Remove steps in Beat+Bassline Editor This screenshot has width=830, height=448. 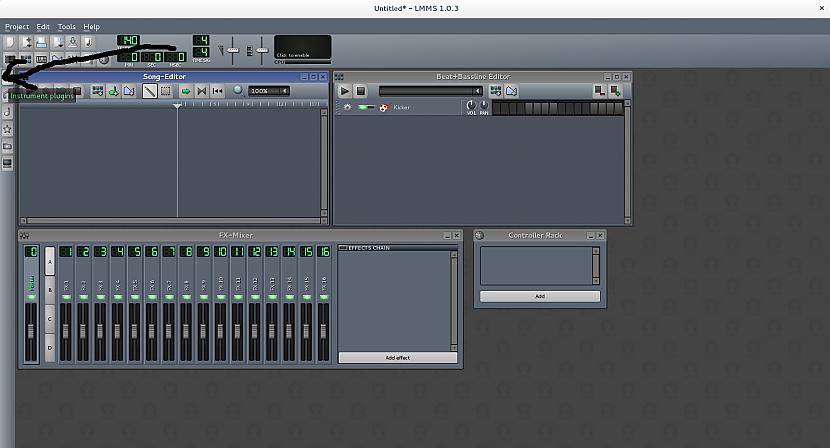point(599,91)
